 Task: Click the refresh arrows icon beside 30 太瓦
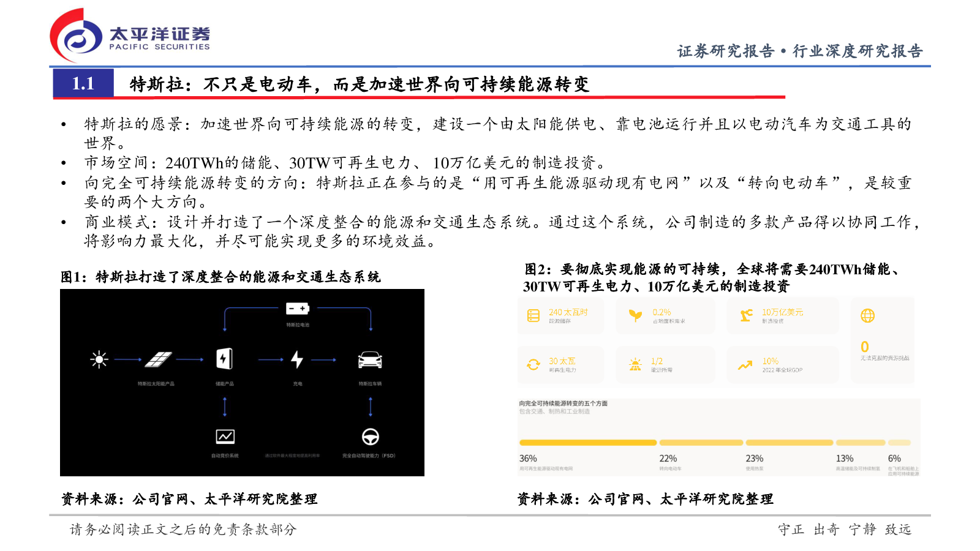pos(533,365)
